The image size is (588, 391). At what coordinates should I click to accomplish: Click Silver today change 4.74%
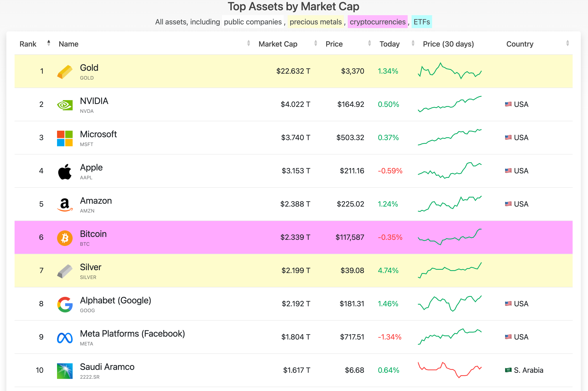pyautogui.click(x=388, y=270)
